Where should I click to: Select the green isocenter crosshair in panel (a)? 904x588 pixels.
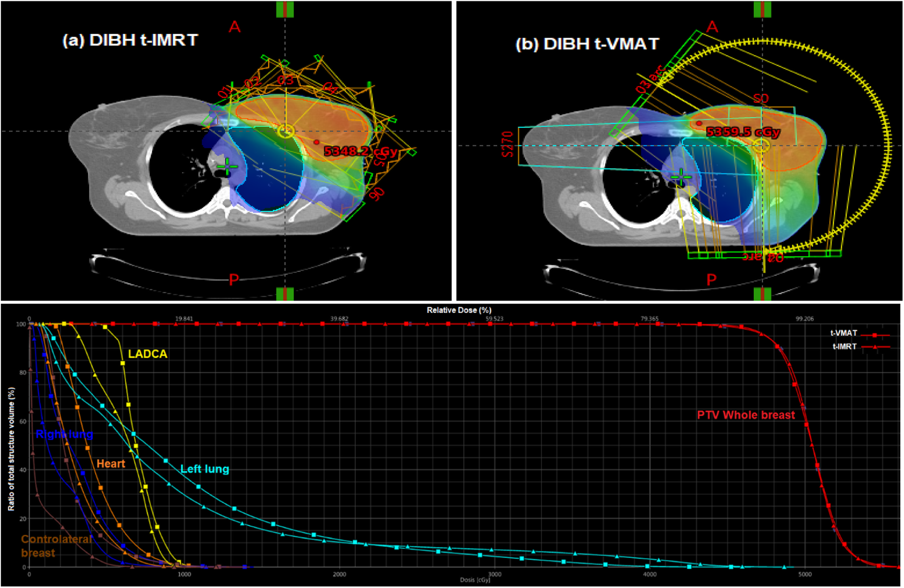[x=226, y=166]
